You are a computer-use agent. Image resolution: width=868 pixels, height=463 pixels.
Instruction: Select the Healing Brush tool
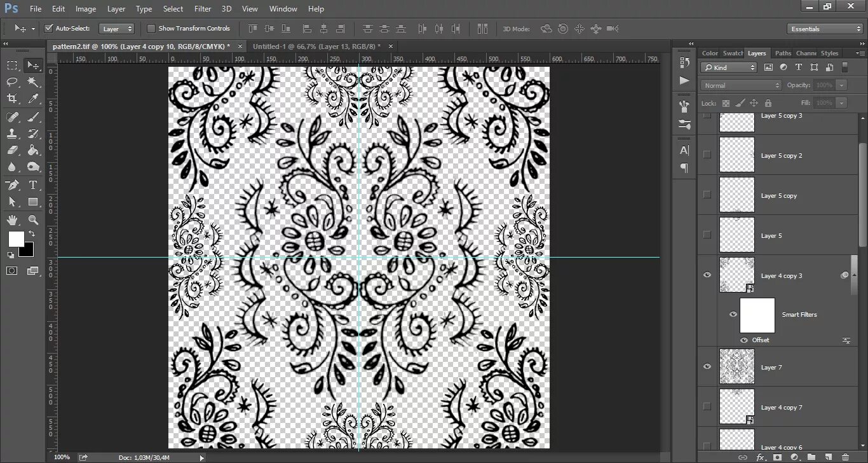[x=12, y=117]
